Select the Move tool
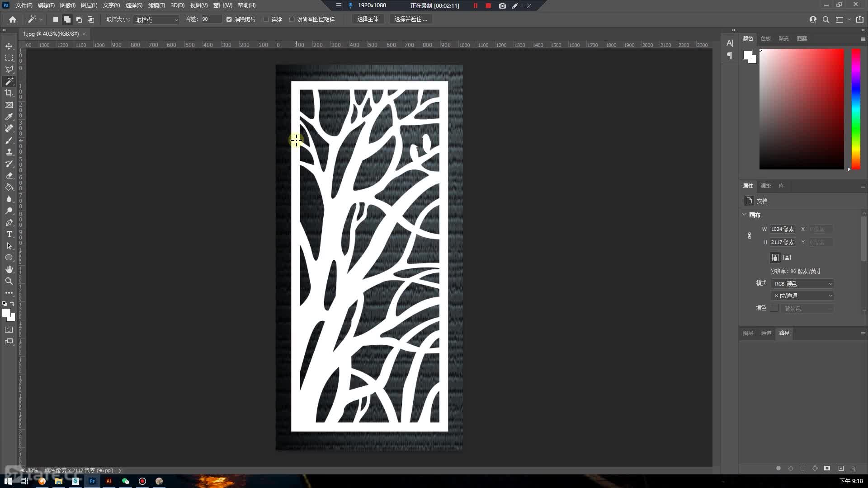 9,46
